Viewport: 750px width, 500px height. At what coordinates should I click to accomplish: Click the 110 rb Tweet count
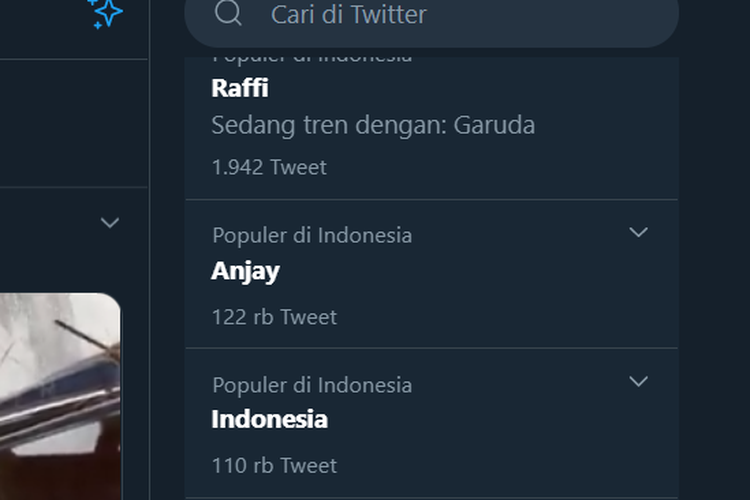coord(274,465)
